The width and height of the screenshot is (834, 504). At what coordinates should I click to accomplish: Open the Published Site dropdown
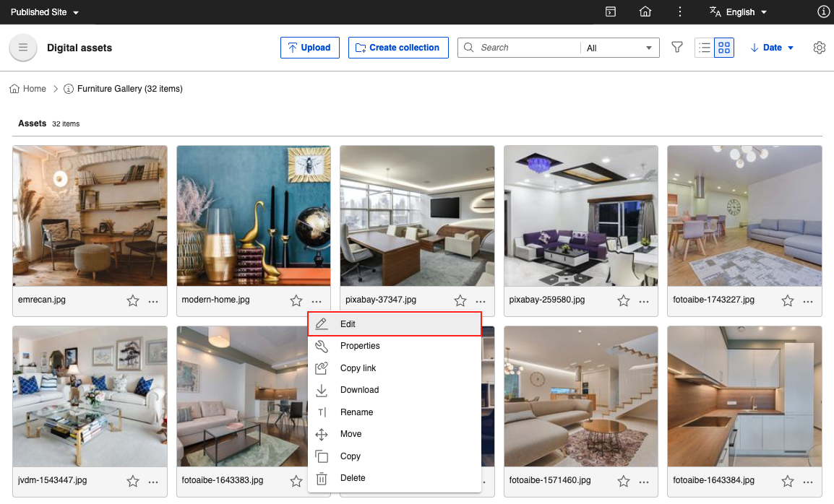[x=45, y=12]
